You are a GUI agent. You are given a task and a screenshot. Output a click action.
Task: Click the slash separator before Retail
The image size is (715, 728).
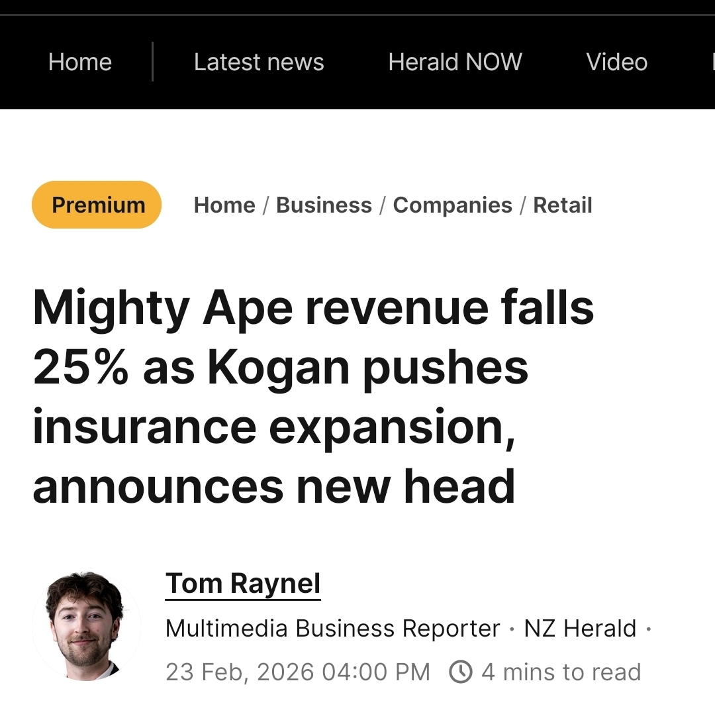(522, 205)
